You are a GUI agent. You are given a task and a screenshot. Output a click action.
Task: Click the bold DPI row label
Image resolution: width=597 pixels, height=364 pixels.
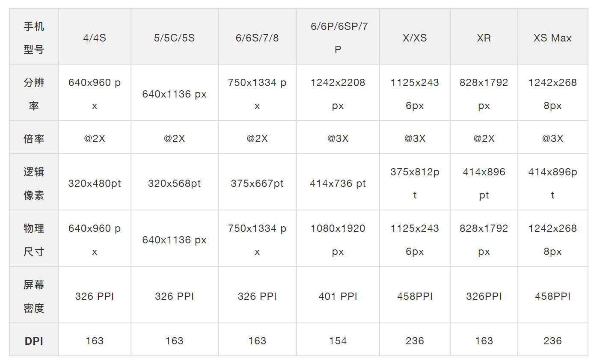tap(34, 341)
